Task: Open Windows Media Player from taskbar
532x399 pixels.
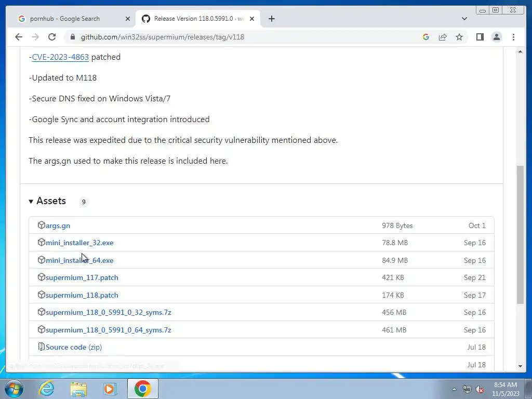Action: [110, 389]
